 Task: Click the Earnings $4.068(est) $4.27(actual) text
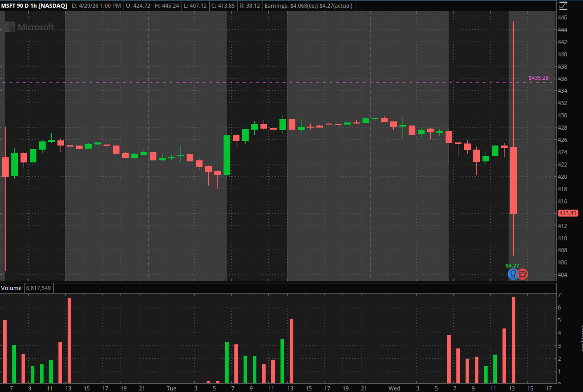[x=308, y=6]
